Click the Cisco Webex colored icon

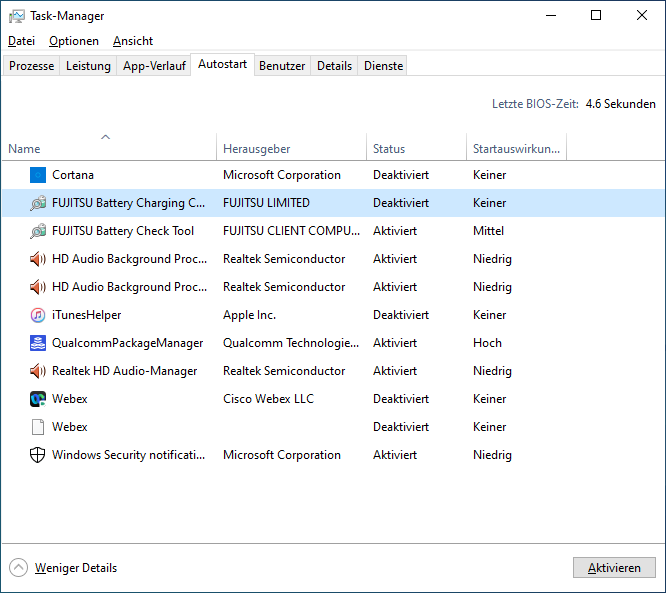[x=38, y=399]
